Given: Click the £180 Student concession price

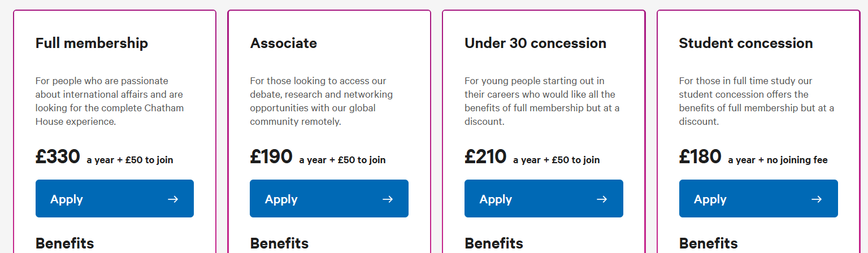Looking at the screenshot, I should (x=700, y=156).
